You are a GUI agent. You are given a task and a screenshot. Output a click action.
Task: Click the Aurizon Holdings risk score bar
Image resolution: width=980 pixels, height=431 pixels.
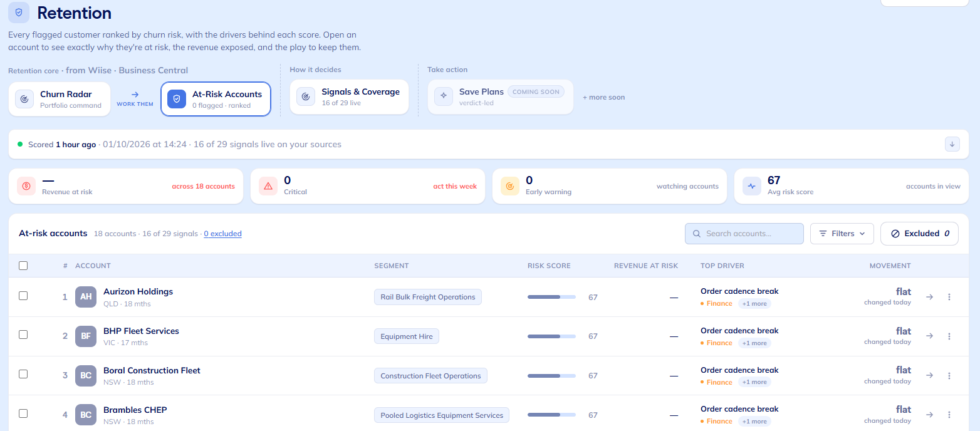click(551, 297)
